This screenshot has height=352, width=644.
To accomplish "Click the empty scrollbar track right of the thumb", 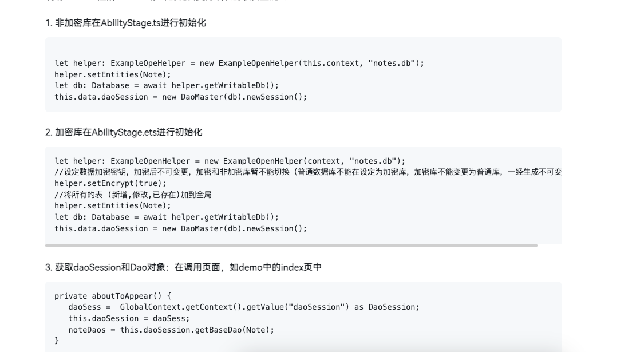I will (x=550, y=245).
